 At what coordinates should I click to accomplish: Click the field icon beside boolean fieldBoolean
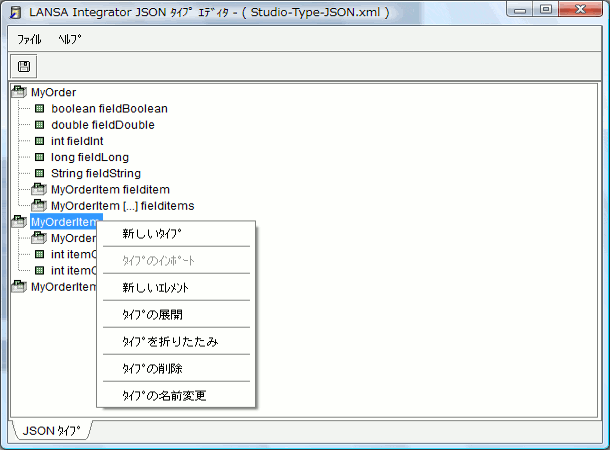point(39,109)
